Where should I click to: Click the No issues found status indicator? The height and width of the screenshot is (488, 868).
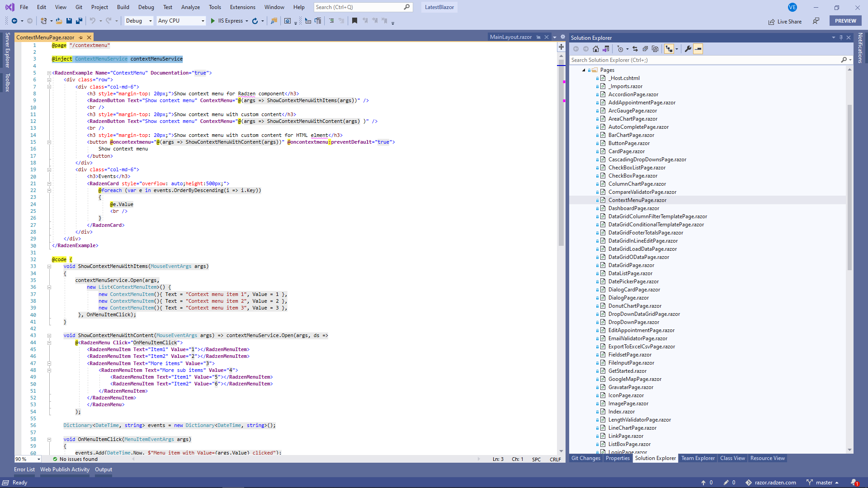coord(75,459)
